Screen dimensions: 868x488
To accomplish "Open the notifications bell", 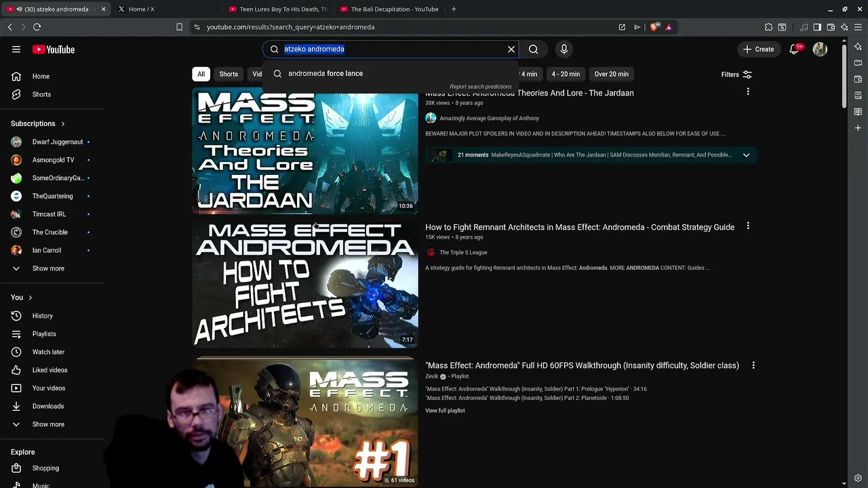I will [794, 49].
